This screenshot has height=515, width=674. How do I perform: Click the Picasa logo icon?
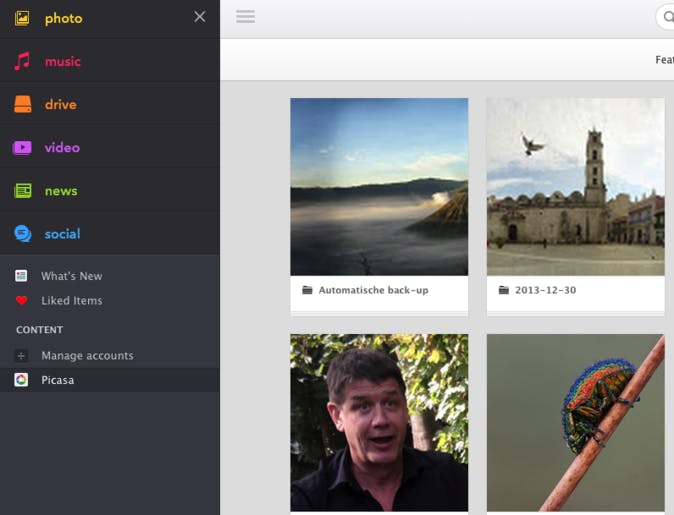(21, 380)
